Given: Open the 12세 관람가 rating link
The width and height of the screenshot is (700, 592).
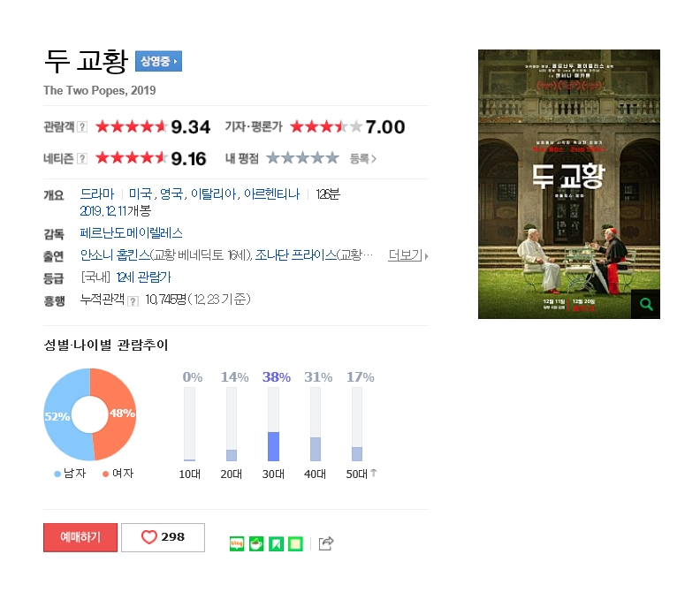Looking at the screenshot, I should coord(144,277).
